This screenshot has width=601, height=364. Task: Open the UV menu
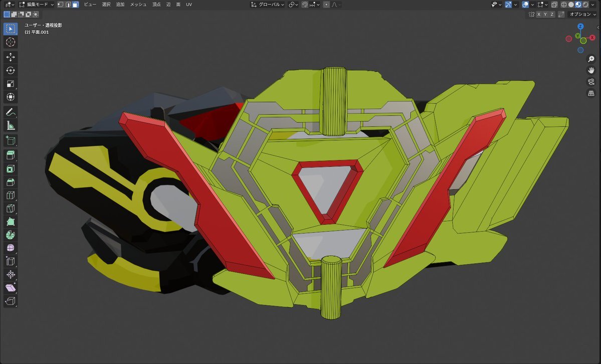[189, 5]
